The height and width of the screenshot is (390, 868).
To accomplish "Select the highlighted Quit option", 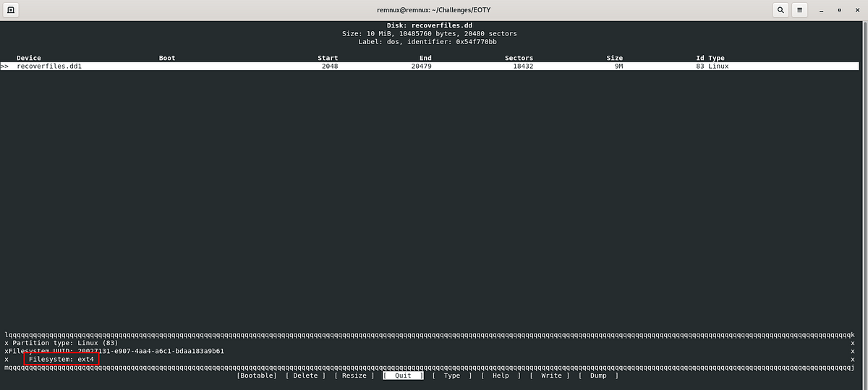I will coord(403,376).
